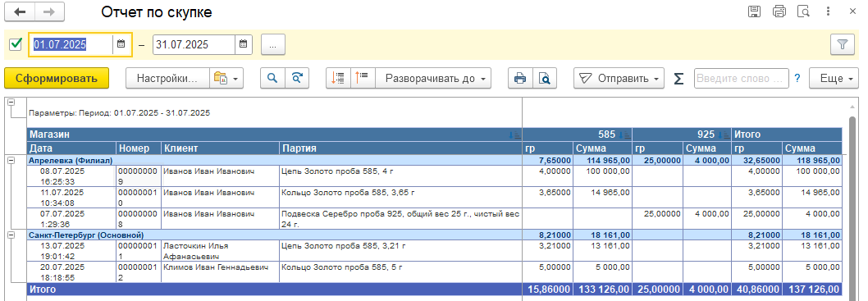Save report using the floppy disk icon
Screen dimensions: 868x301
(x=754, y=11)
